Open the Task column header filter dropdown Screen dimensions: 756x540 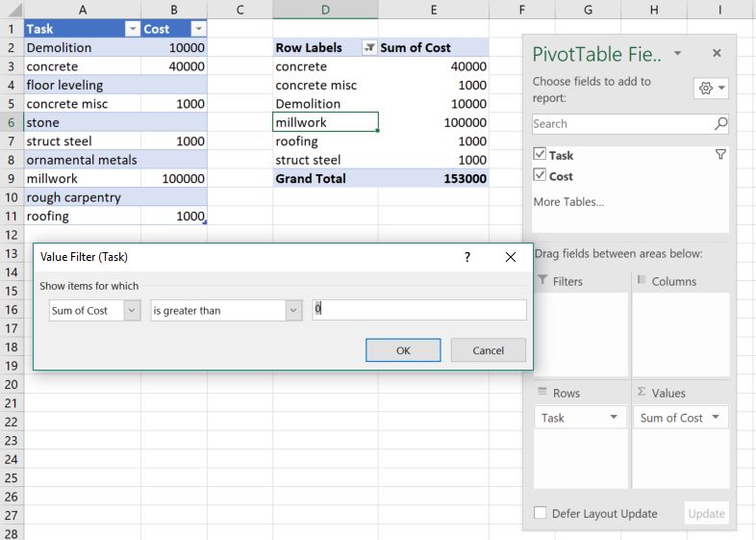pyautogui.click(x=132, y=29)
